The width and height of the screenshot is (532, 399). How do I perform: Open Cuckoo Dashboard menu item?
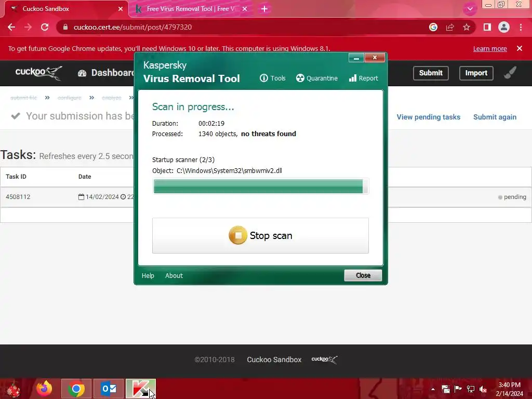pyautogui.click(x=106, y=73)
